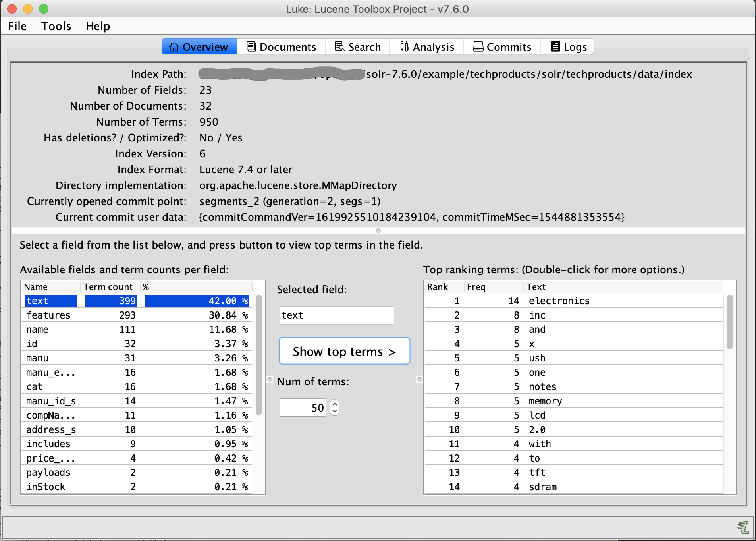Viewport: 756px width, 541px height.
Task: Select the 'address_s' field row
Action: pos(137,429)
